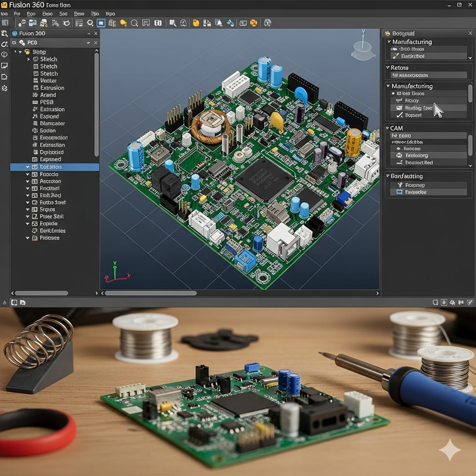Click the Ruting Coie item
Viewport: 476px width, 476px height.
point(429,108)
